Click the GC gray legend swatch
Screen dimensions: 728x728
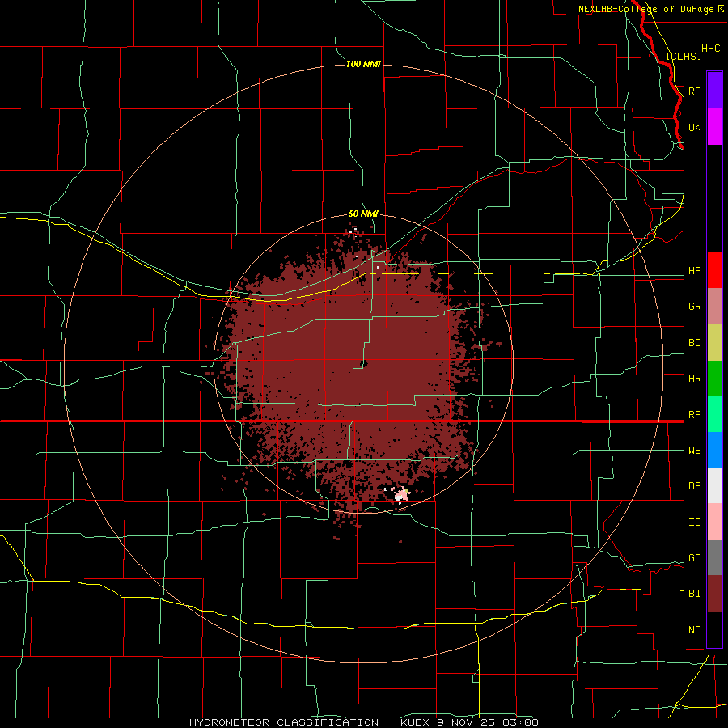[x=714, y=557]
